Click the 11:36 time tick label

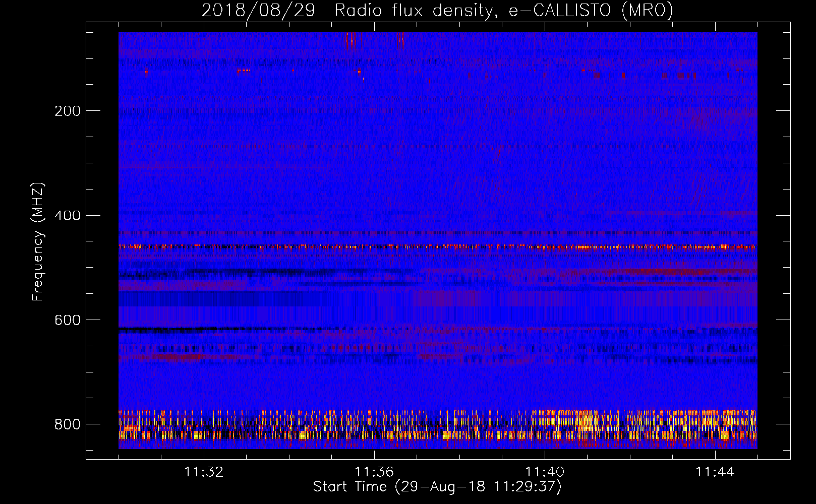(x=374, y=472)
